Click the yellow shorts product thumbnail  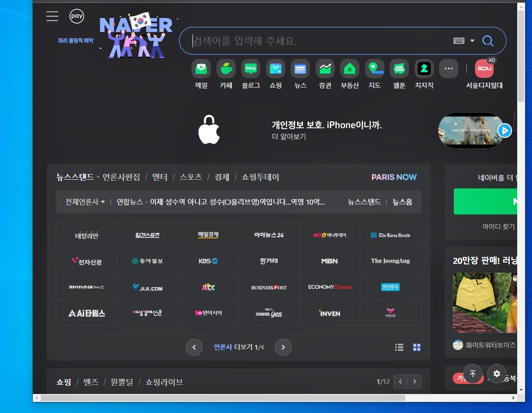485,303
